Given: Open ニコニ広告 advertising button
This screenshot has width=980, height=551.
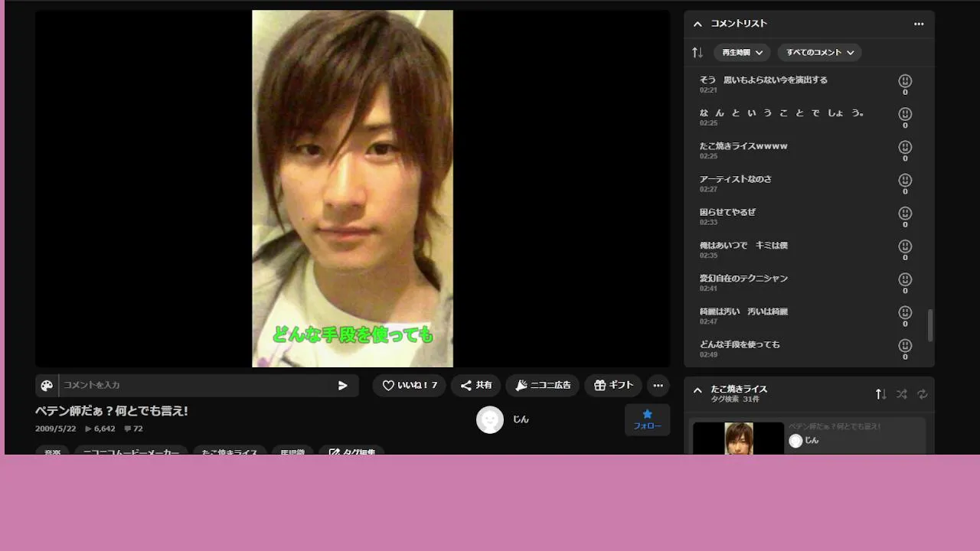Looking at the screenshot, I should tap(543, 385).
